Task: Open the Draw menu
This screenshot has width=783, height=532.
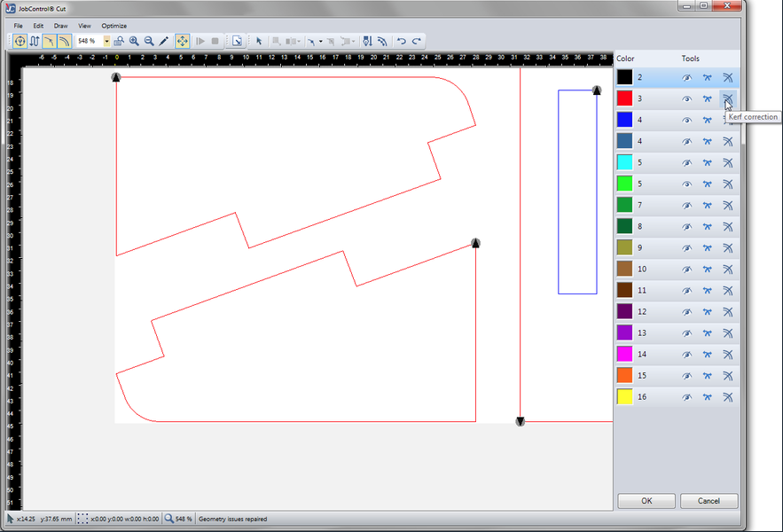Action: pyautogui.click(x=60, y=26)
